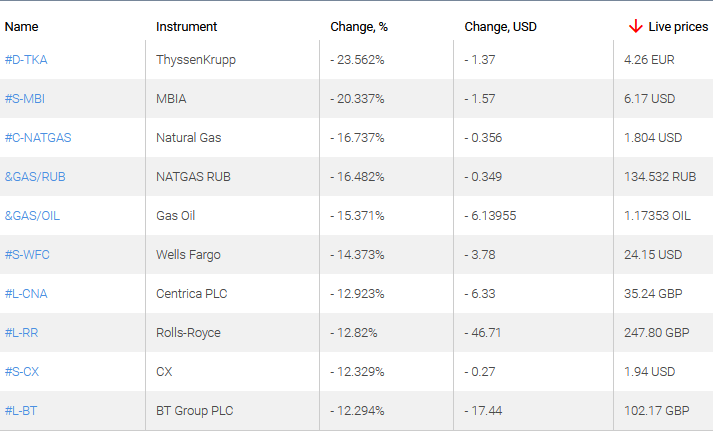Select the #L-CNA ticker link
Image resolution: width=713 pixels, height=431 pixels.
26,294
